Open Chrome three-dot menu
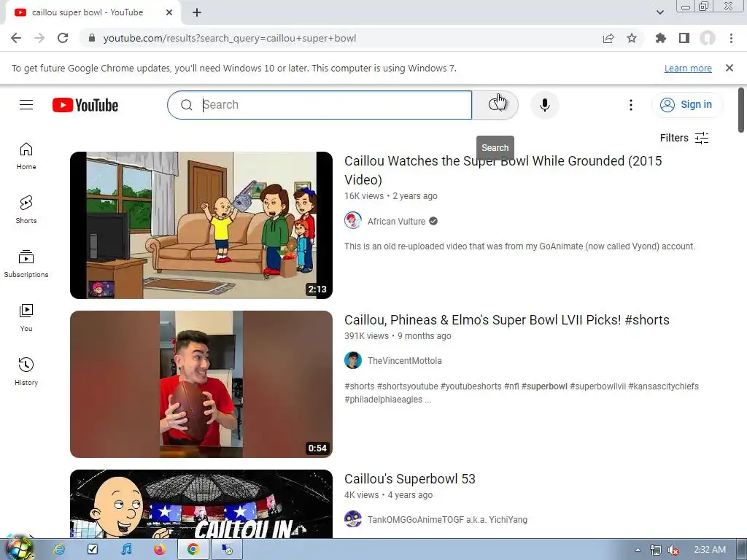Screen dimensions: 747x560 click(x=731, y=38)
